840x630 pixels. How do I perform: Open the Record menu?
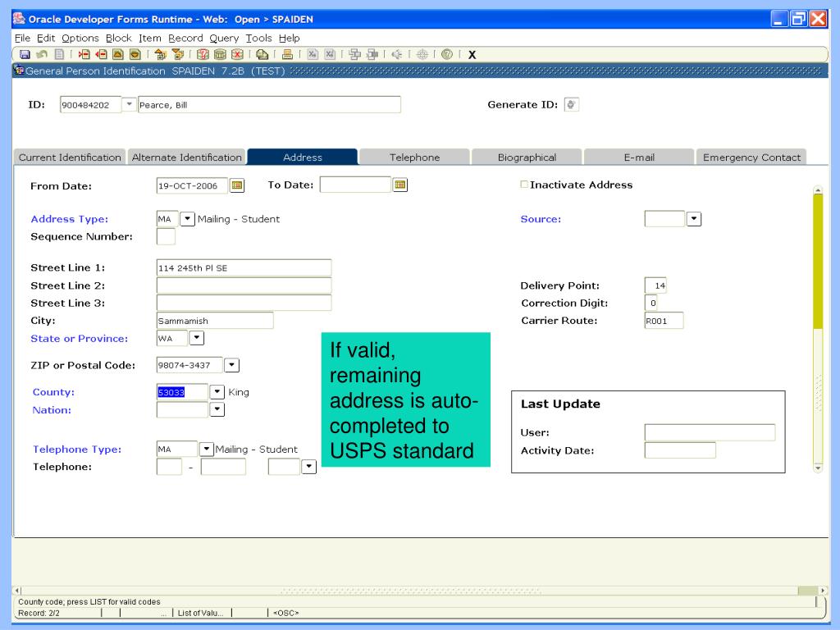pos(185,38)
